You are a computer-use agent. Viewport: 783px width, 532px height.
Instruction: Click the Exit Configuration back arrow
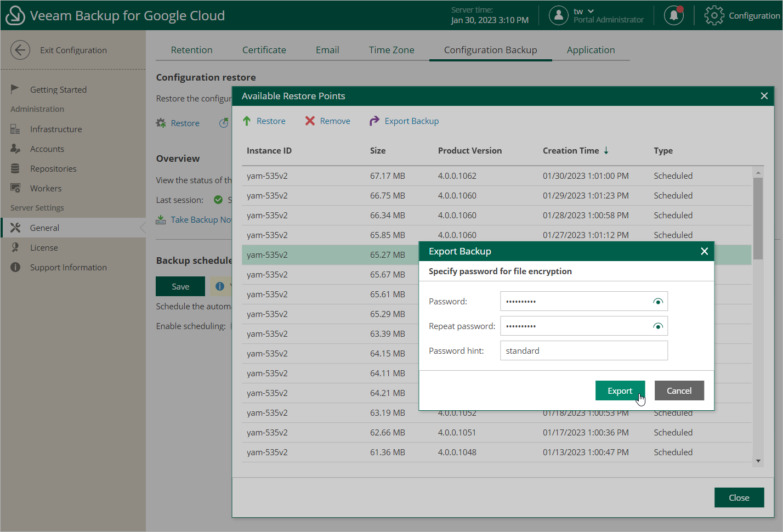pyautogui.click(x=20, y=50)
